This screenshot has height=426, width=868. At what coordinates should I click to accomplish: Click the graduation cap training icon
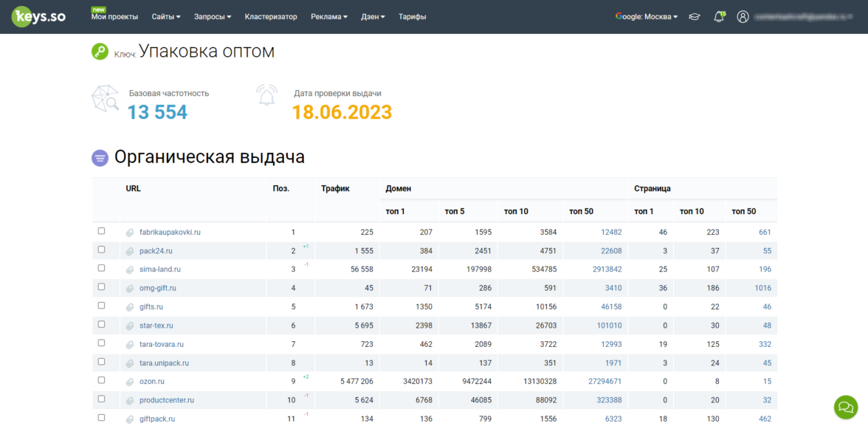click(695, 17)
